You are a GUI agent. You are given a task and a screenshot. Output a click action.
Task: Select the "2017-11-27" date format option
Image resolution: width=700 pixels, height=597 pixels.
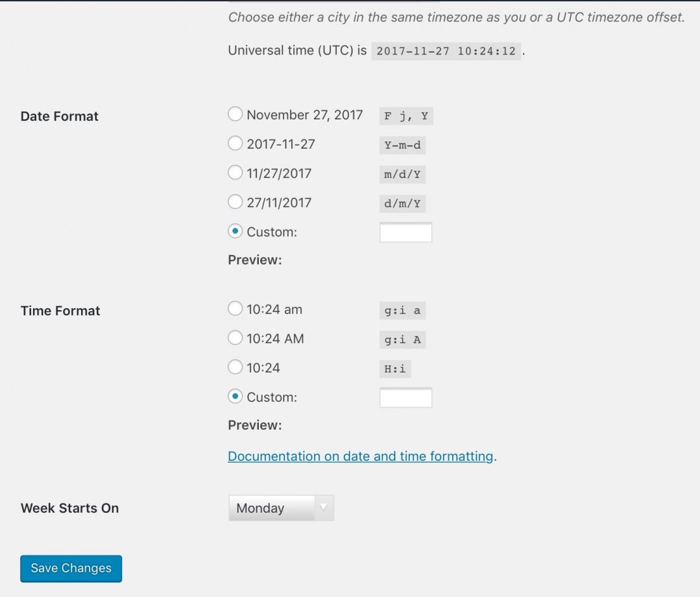click(235, 143)
